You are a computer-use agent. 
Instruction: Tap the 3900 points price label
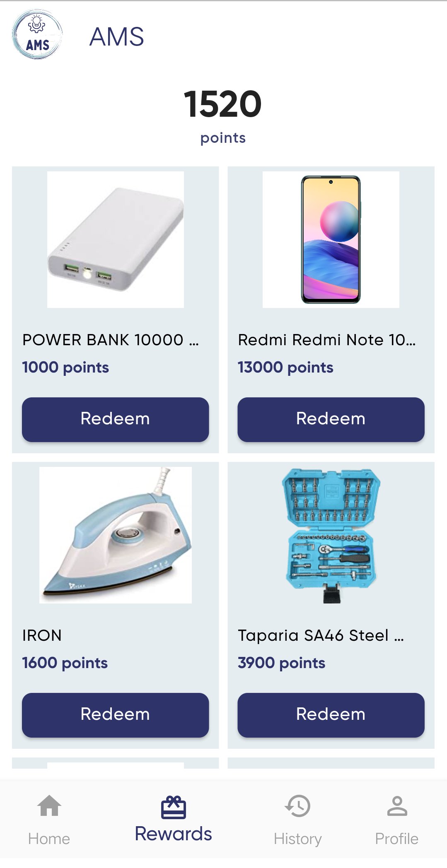coord(281,663)
